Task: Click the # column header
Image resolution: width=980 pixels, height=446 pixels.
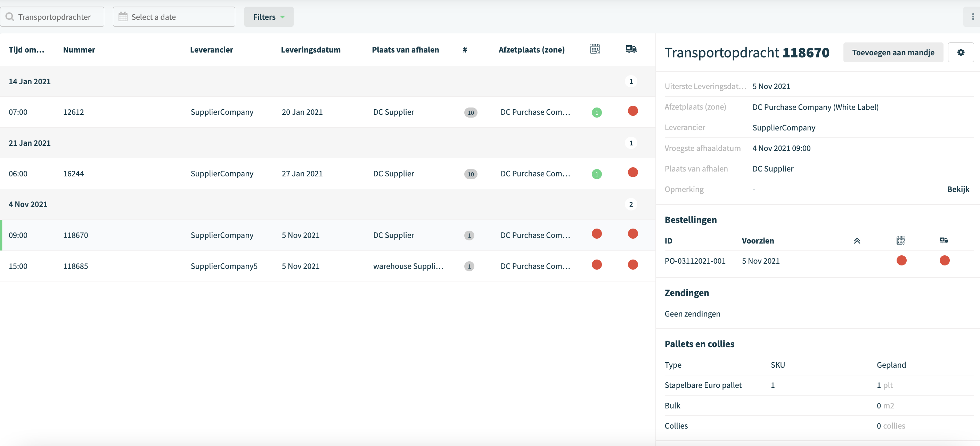Action: click(465, 49)
